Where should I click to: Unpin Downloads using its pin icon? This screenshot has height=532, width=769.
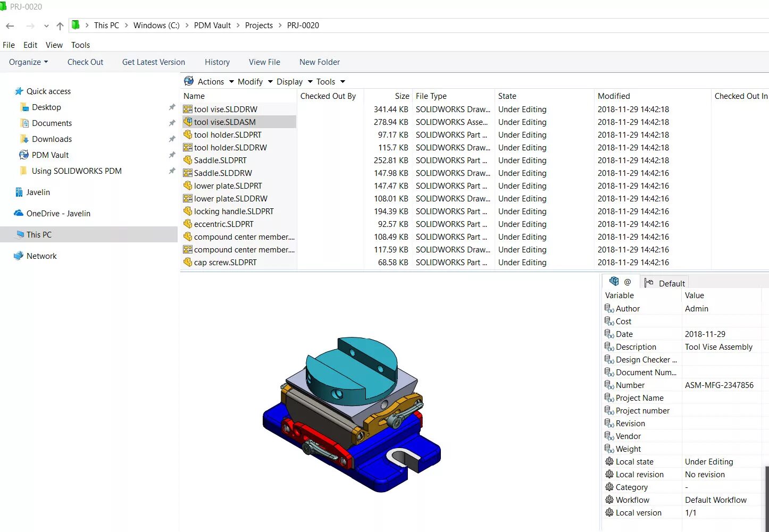pyautogui.click(x=172, y=139)
